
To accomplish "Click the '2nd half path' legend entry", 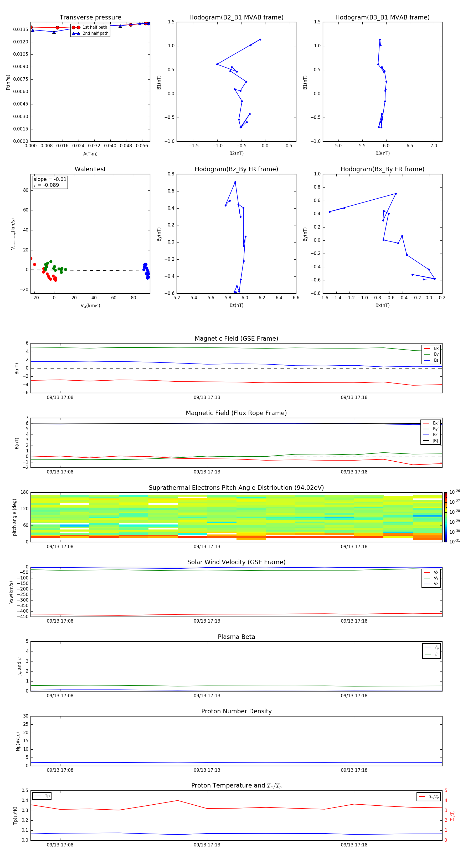I will [x=90, y=33].
